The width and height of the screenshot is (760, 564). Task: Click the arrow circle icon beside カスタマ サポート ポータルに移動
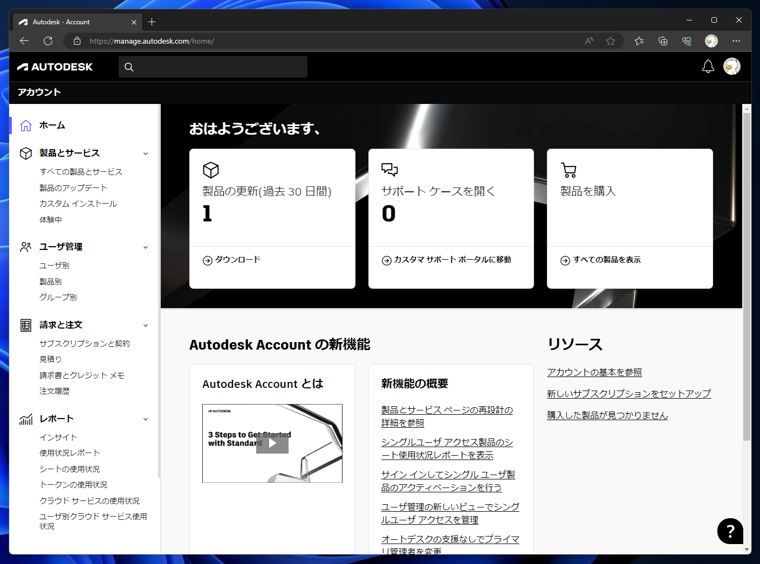click(x=386, y=261)
